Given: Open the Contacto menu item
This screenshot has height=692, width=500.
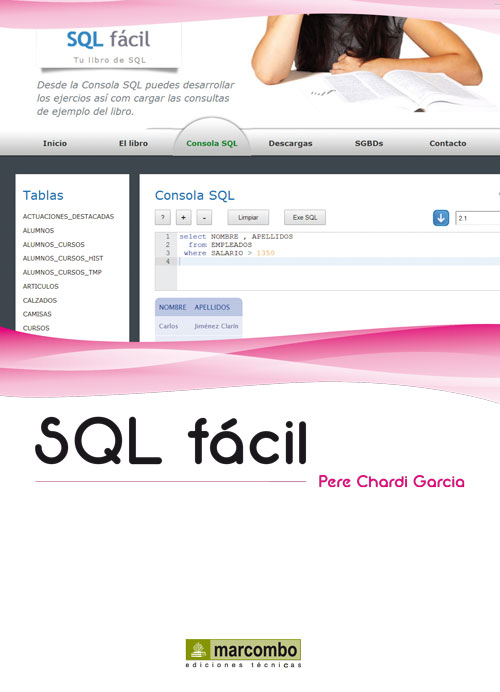Looking at the screenshot, I should pos(448,143).
